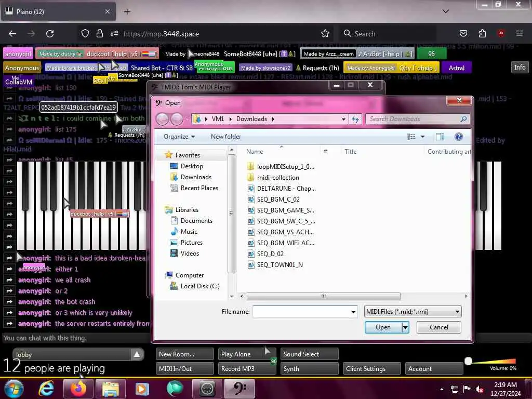This screenshot has height=399, width=532.
Task: Expand the Open button split arrow
Action: coord(405,327)
